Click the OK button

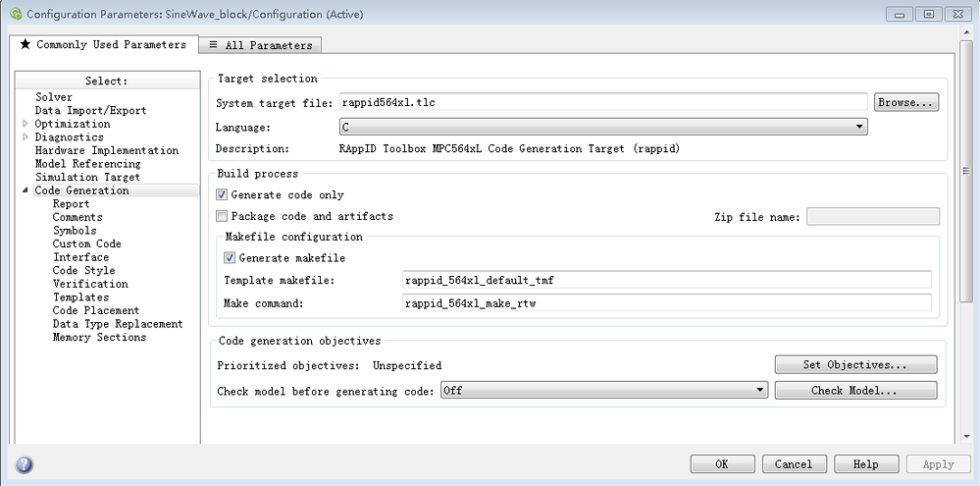(722, 464)
